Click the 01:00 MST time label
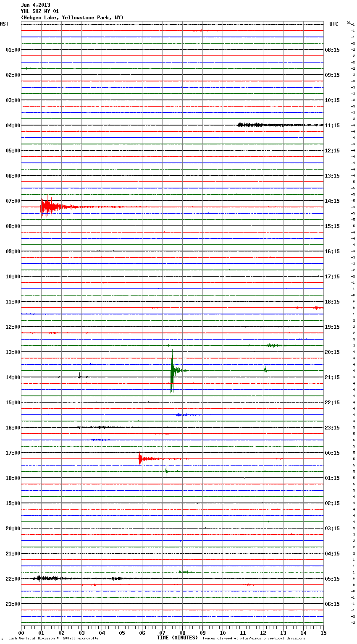This screenshot has height=644, width=357. click(x=13, y=50)
